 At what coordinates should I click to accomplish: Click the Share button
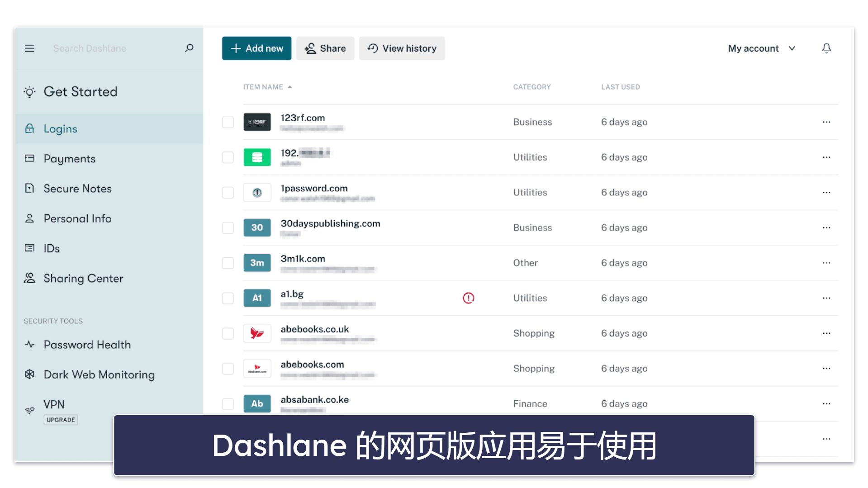coord(325,48)
